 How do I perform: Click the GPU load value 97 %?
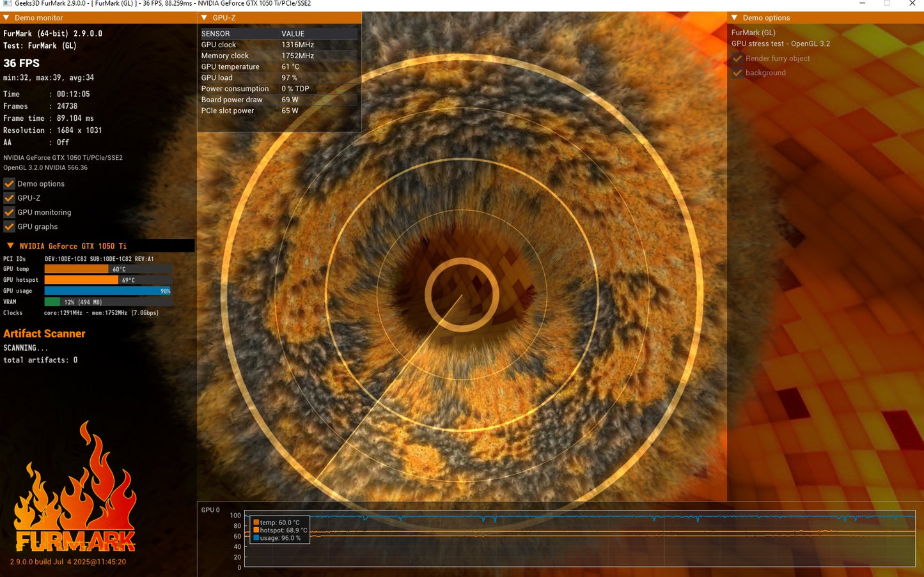(289, 78)
